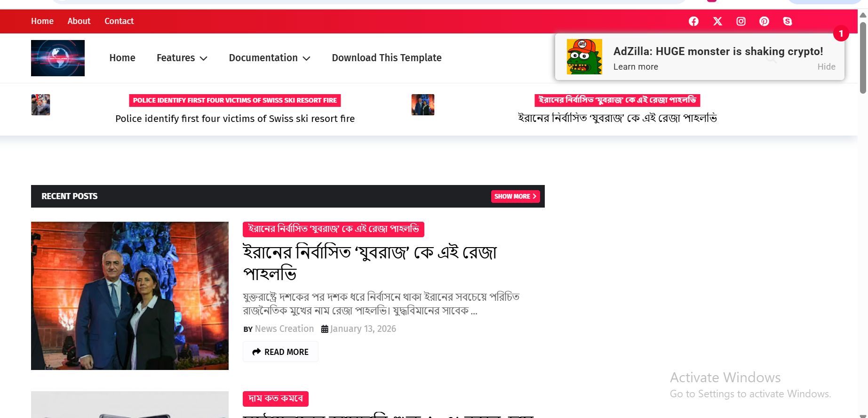The width and height of the screenshot is (868, 418).
Task: Open the Skype social icon
Action: [x=788, y=21]
